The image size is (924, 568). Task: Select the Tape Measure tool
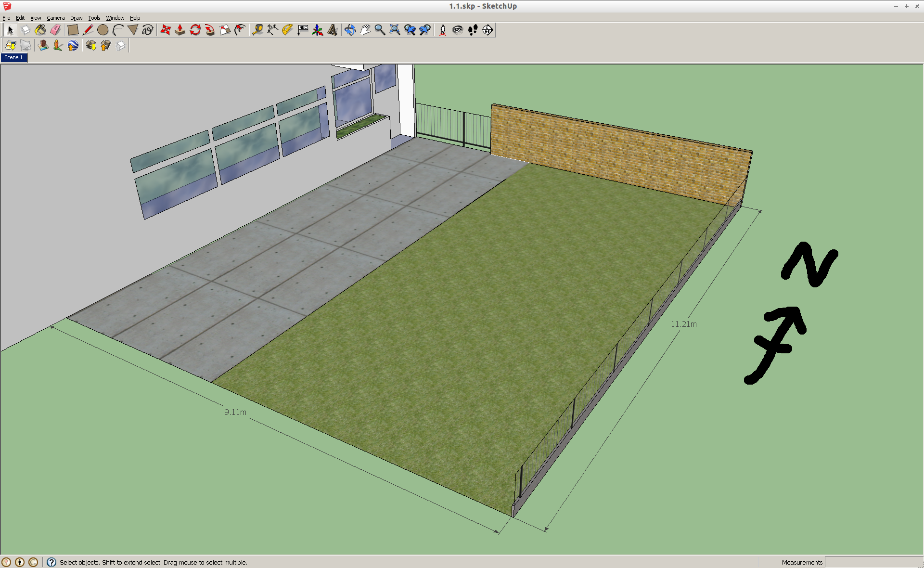click(x=257, y=30)
